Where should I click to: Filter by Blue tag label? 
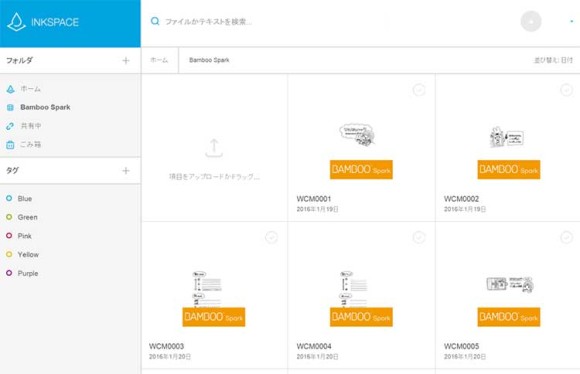click(x=25, y=199)
